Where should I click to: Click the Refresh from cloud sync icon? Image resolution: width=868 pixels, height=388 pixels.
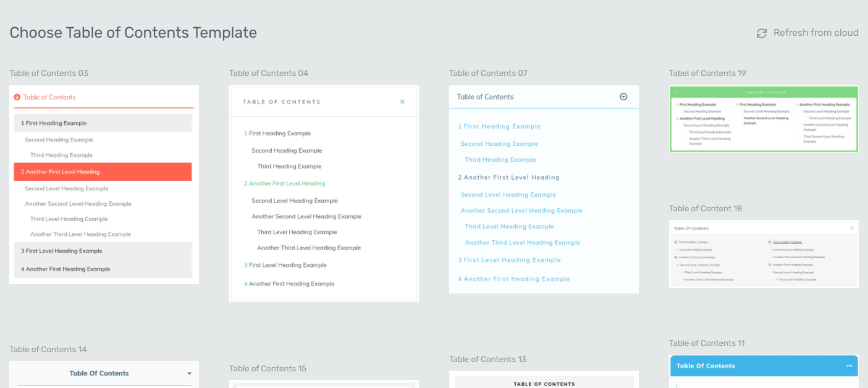[762, 33]
